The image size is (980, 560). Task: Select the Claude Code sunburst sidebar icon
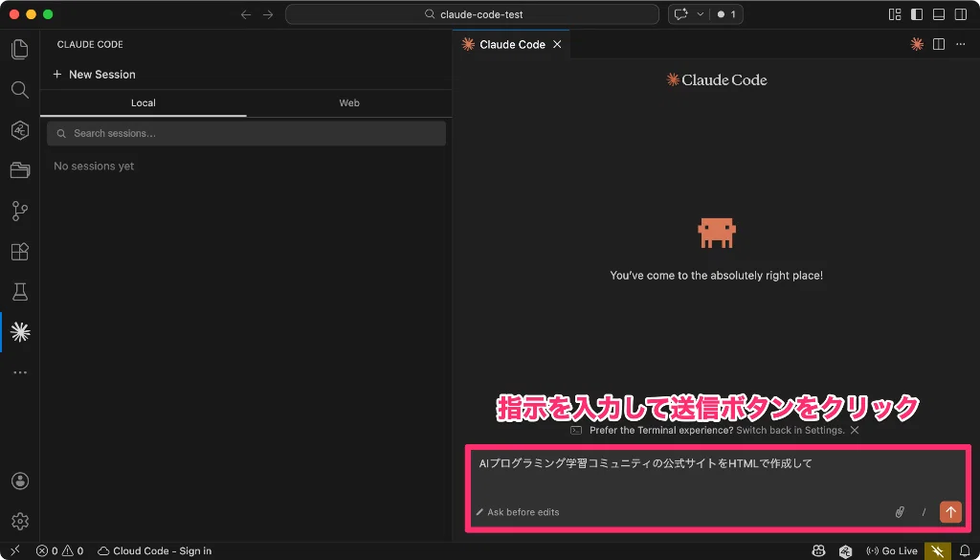20,332
